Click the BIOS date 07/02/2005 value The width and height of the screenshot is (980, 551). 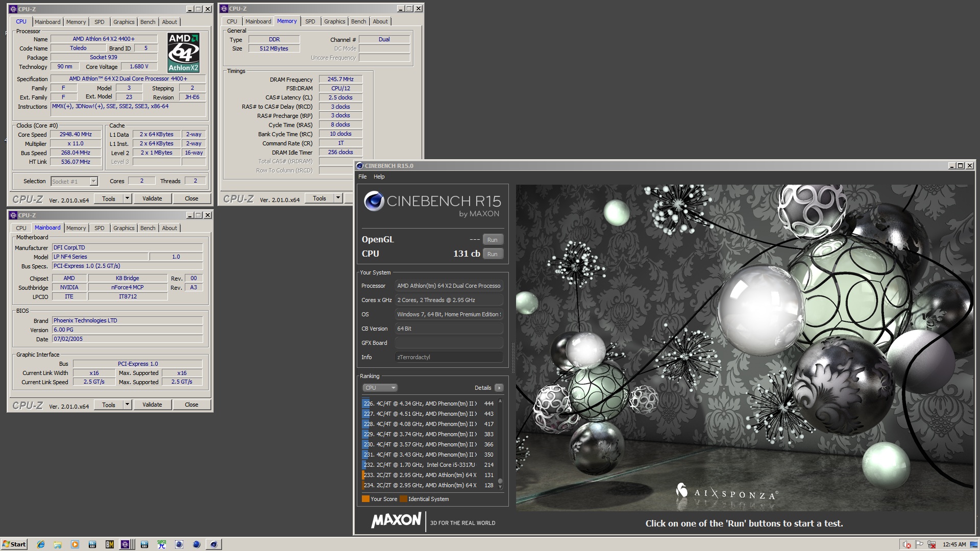coord(128,339)
